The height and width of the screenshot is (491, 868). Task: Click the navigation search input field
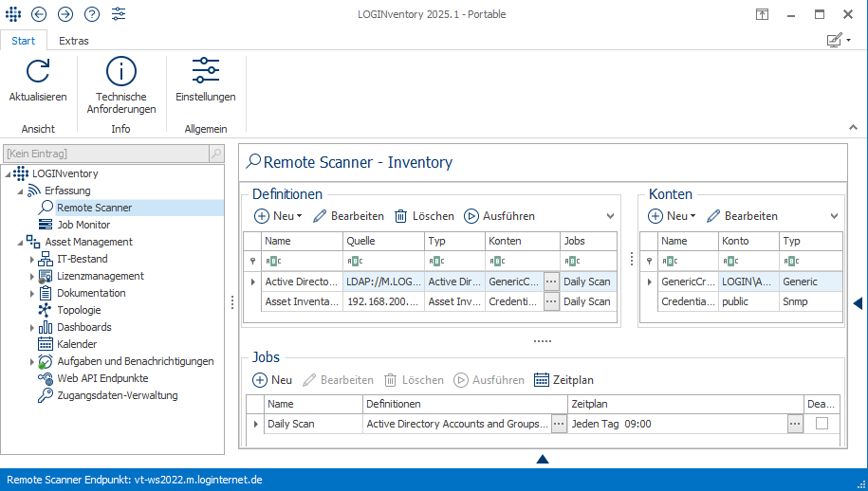pyautogui.click(x=106, y=153)
